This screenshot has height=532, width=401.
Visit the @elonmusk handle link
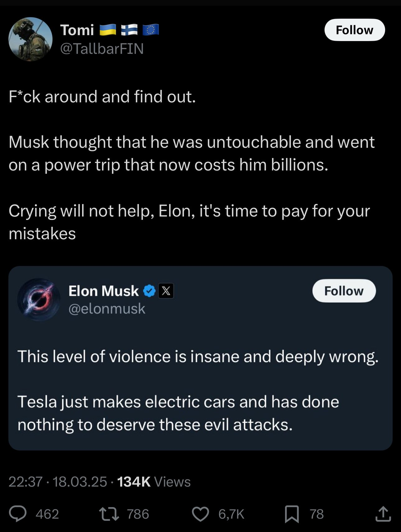(107, 309)
